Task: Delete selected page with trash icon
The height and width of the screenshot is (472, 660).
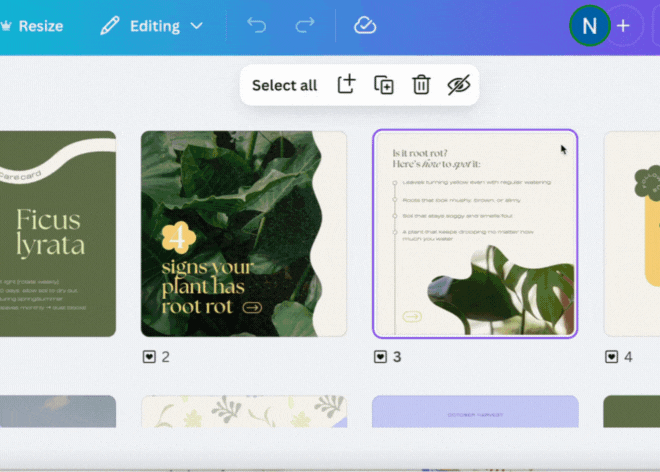Action: point(421,85)
